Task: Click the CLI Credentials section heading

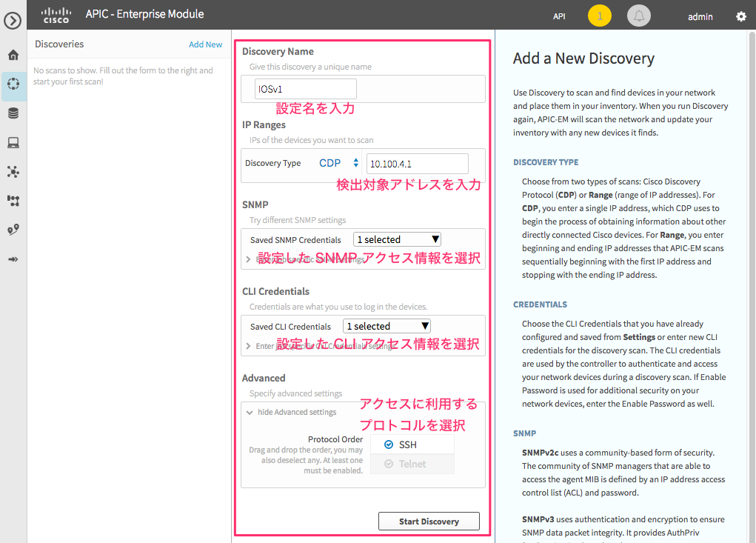Action: [275, 291]
